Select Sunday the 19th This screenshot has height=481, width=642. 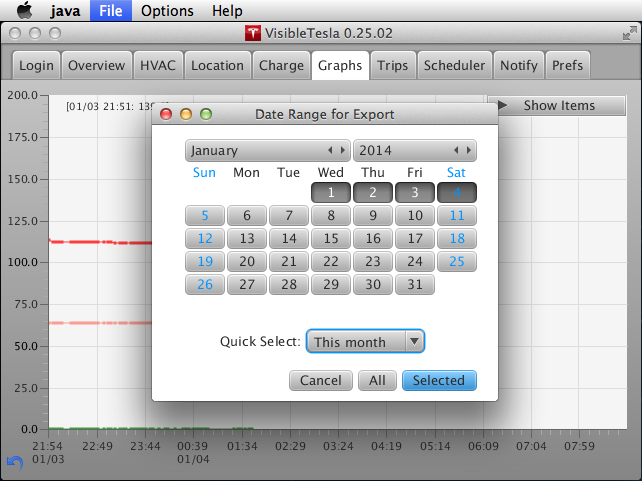(205, 261)
